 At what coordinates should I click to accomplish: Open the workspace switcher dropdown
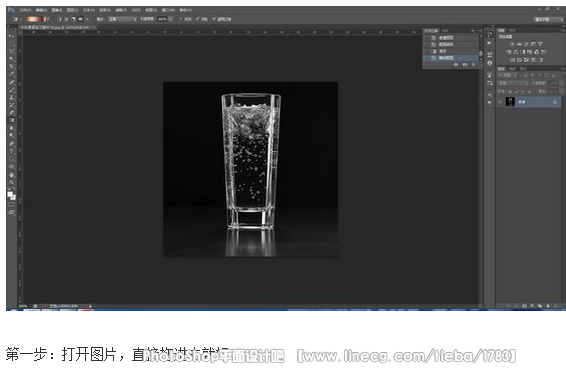(x=548, y=19)
